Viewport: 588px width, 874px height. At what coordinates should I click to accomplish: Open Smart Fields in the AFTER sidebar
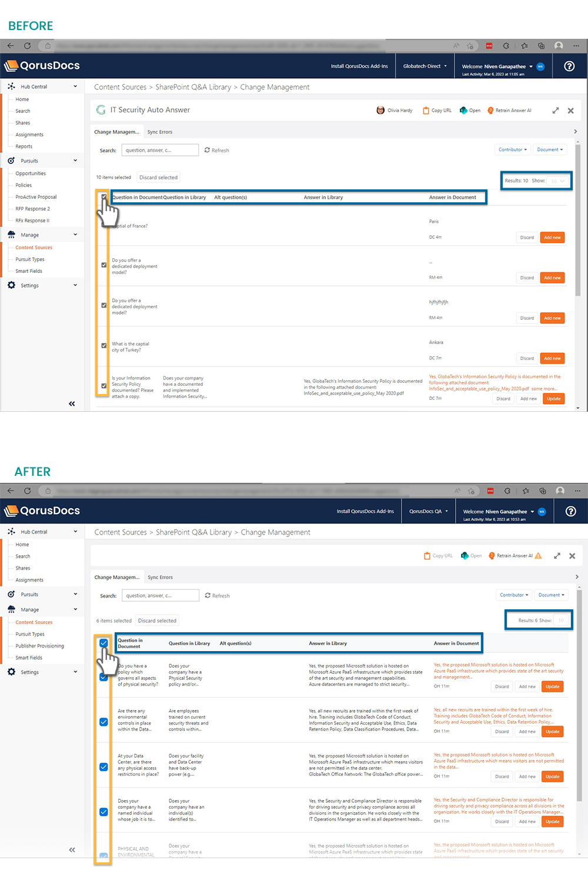click(x=29, y=658)
